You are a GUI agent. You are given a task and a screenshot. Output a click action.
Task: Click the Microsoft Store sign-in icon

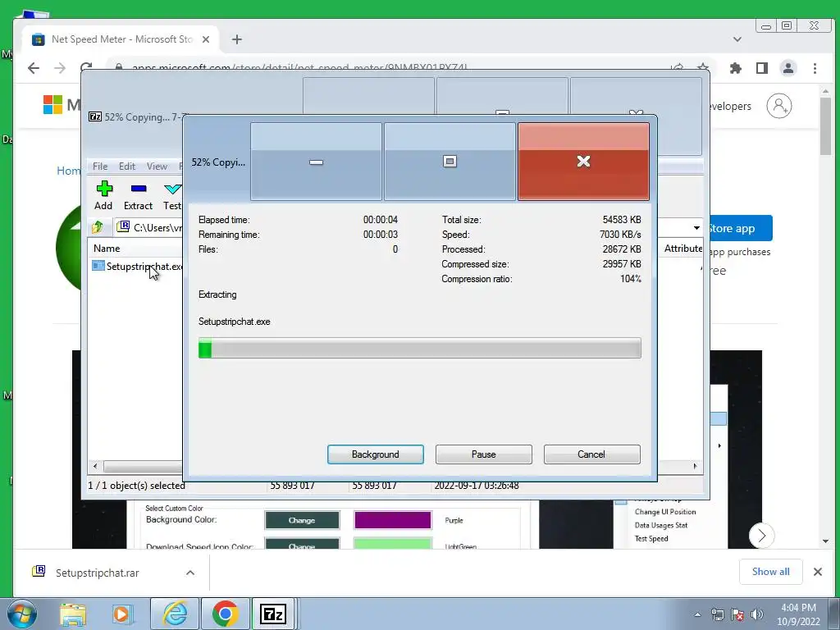[779, 106]
